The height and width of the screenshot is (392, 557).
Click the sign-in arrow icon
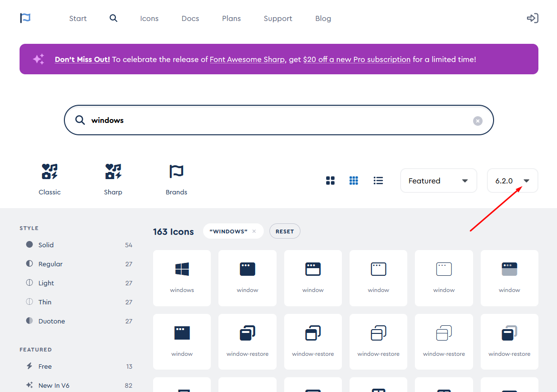(533, 18)
